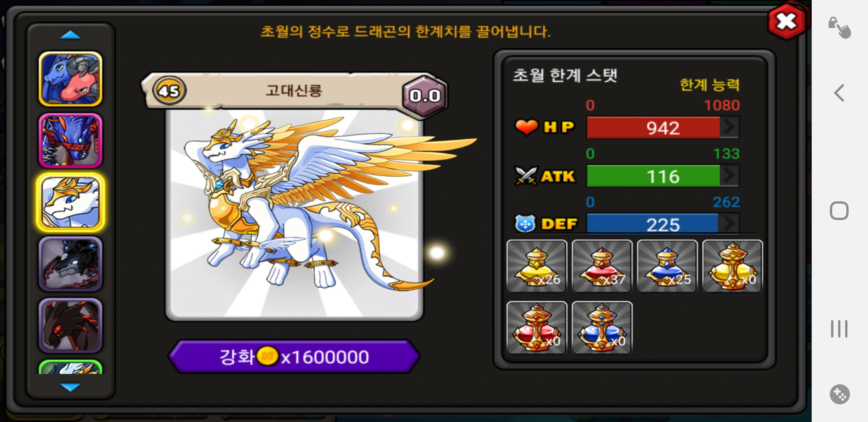Select the yellow essence potion x26
Screen dimensions: 868x422
pyautogui.click(x=536, y=266)
